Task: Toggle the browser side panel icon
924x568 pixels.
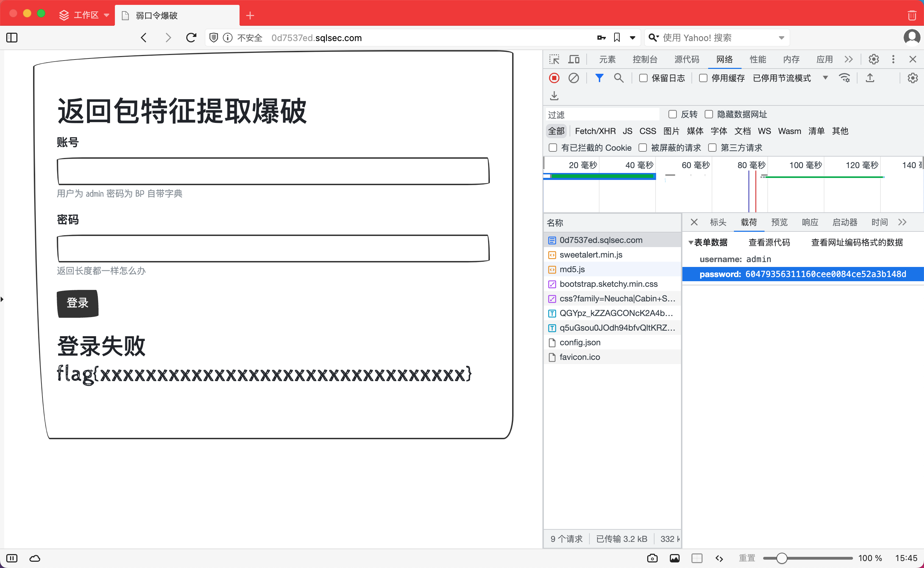Action: click(12, 38)
